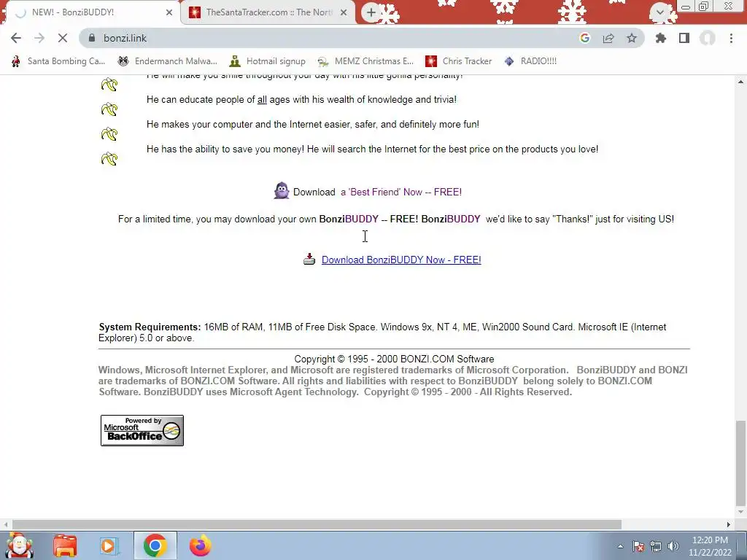This screenshot has width=747, height=560.
Task: Click the bonzi.link address bar
Action: [333, 38]
